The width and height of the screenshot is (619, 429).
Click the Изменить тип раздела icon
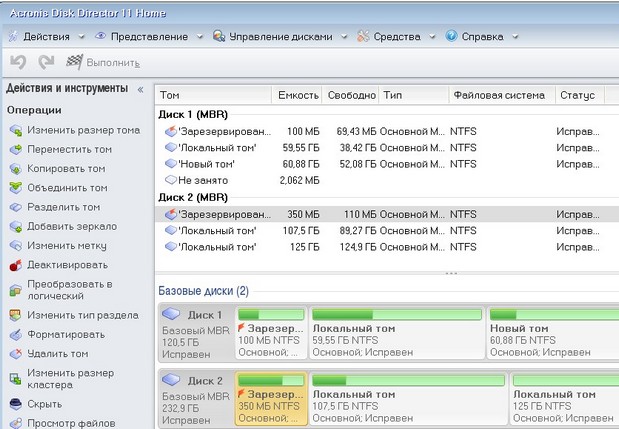pos(15,315)
